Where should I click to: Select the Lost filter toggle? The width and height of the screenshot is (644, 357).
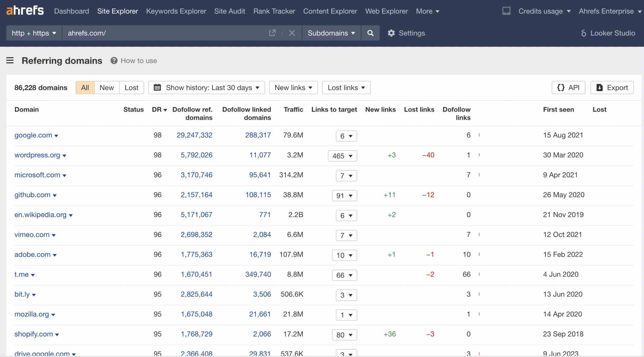tap(131, 87)
